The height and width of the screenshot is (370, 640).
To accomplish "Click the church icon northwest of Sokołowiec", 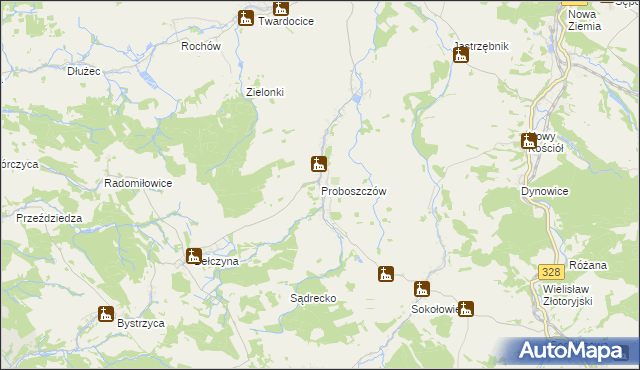I will click(386, 274).
